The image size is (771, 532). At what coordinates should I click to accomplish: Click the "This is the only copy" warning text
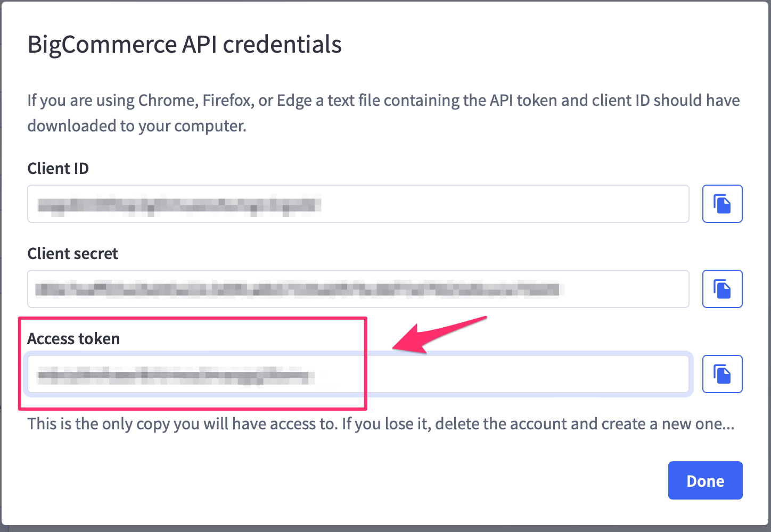click(x=381, y=424)
